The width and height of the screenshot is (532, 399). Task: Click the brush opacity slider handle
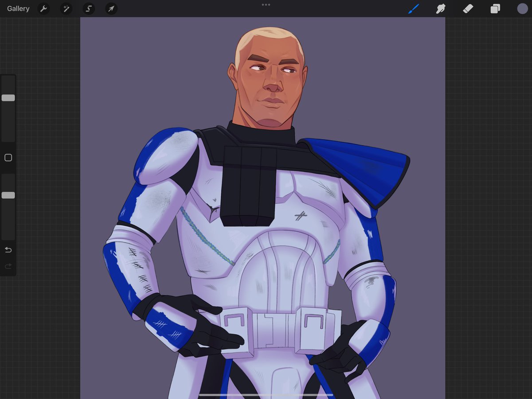click(x=8, y=195)
